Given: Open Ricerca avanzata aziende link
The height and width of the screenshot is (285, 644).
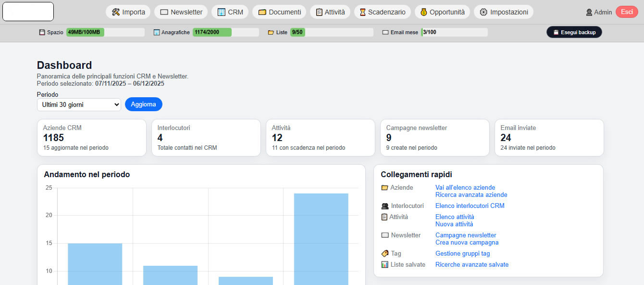Looking at the screenshot, I should [471, 195].
